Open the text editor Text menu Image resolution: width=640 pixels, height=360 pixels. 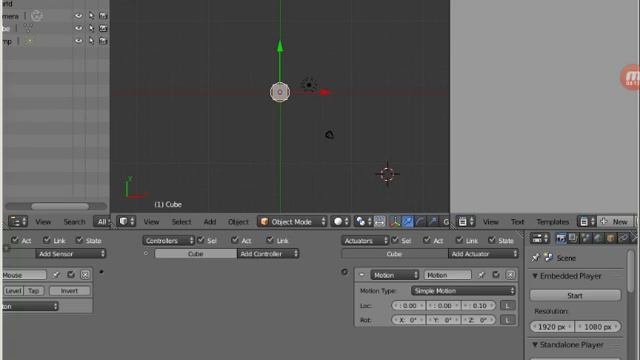tap(517, 222)
